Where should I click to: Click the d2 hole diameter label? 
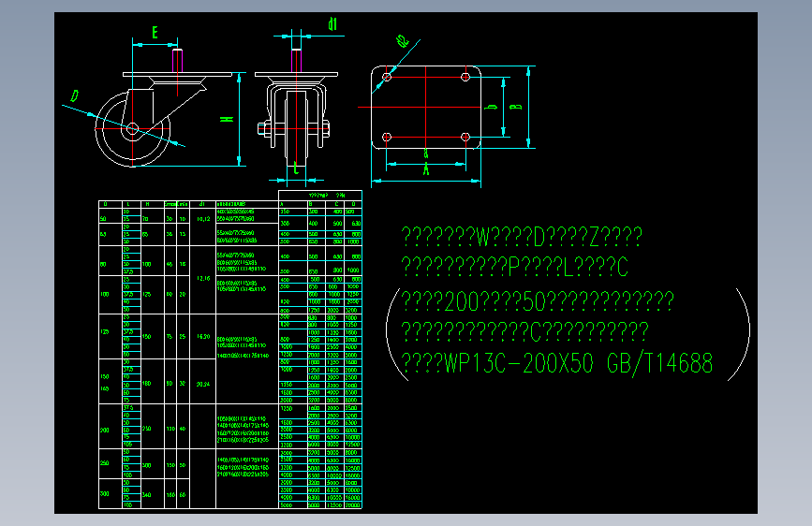point(403,41)
